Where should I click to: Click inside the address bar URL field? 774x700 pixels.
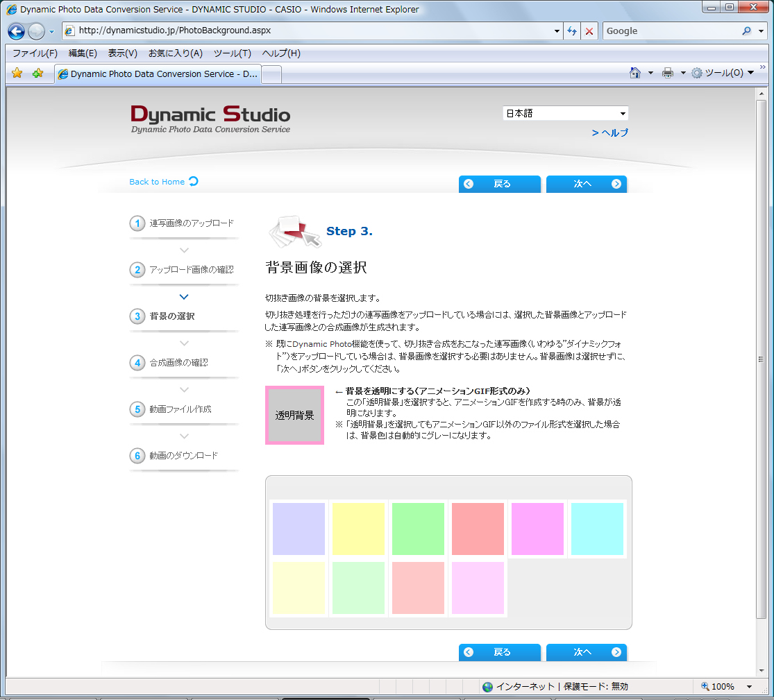pyautogui.click(x=278, y=31)
